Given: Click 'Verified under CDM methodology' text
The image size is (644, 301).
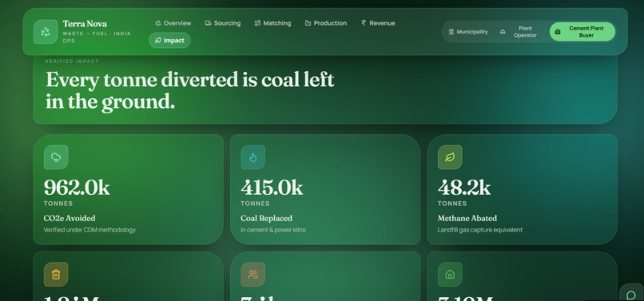Looking at the screenshot, I should (89, 230).
